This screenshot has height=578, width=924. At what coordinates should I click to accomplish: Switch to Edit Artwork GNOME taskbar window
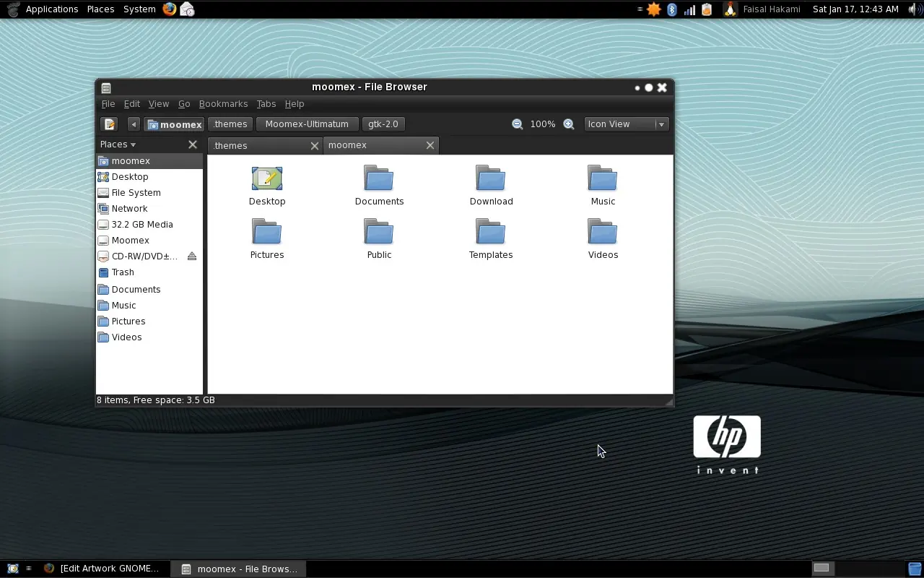[102, 569]
